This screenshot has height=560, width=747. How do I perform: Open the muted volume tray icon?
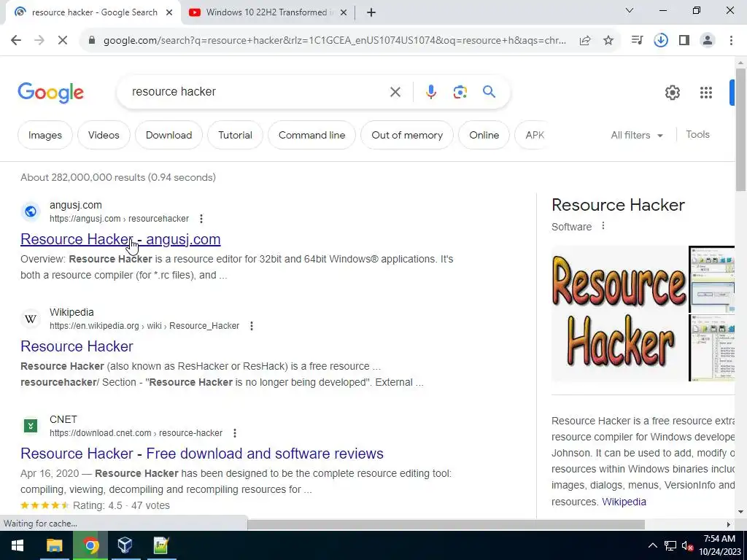point(687,545)
